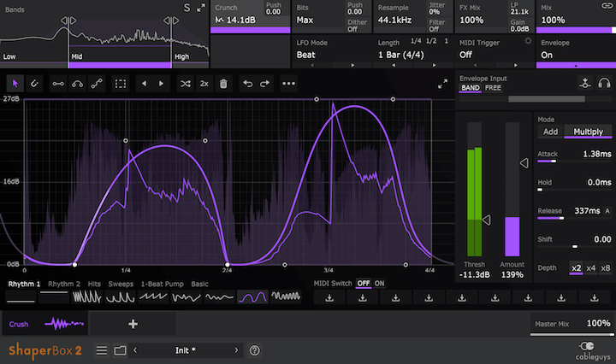
Task: Activate the marquee selection tool
Action: (x=121, y=84)
